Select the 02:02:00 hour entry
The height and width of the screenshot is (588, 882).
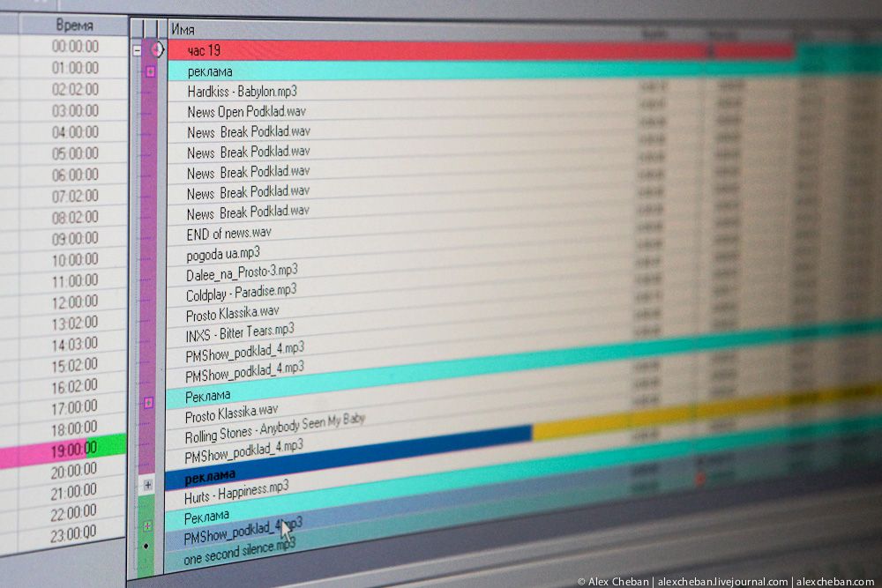(75, 89)
